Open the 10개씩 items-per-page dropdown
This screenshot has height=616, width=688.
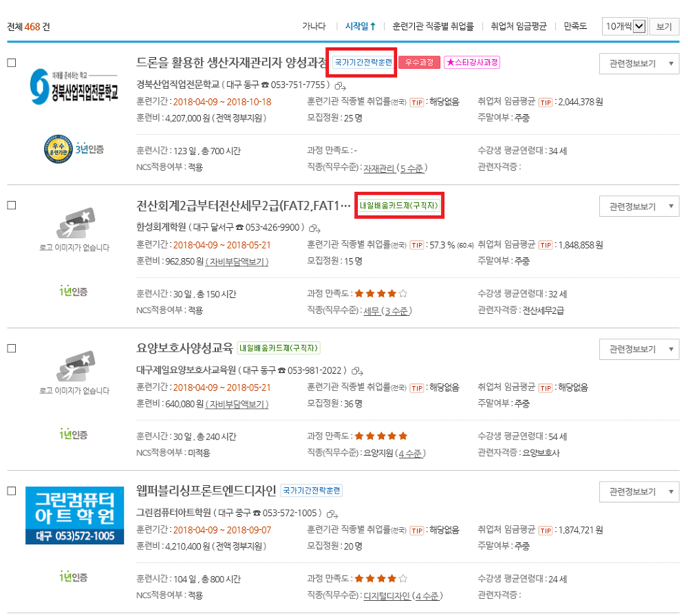(625, 26)
